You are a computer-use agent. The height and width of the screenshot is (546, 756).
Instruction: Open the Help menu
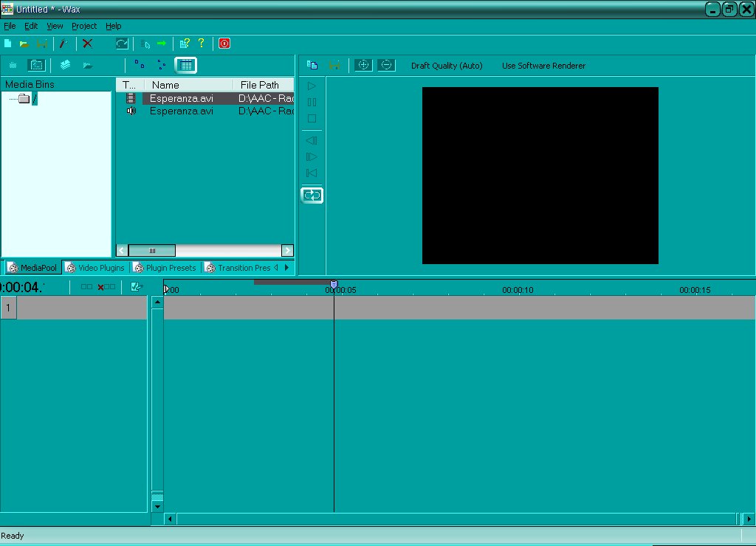pyautogui.click(x=113, y=26)
